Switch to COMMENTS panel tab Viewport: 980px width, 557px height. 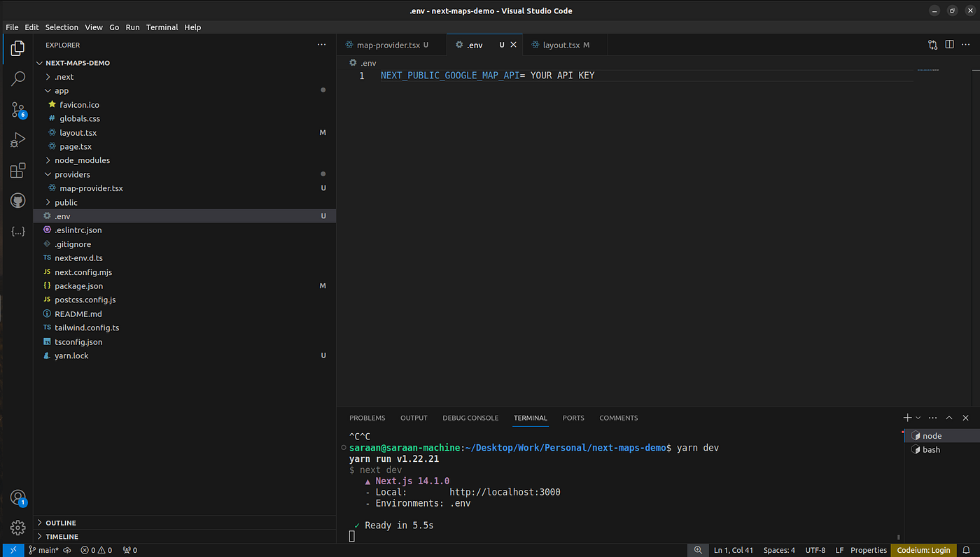pyautogui.click(x=619, y=418)
